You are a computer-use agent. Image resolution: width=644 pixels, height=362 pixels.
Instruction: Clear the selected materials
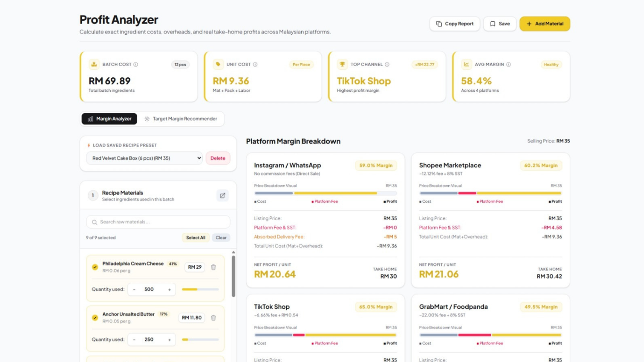click(x=221, y=238)
